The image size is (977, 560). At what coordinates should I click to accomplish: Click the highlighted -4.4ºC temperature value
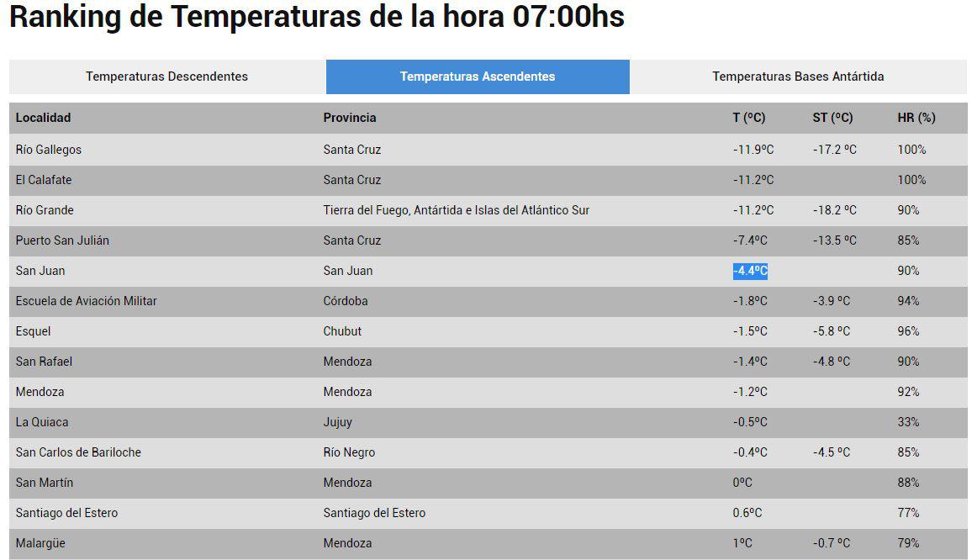tap(750, 271)
